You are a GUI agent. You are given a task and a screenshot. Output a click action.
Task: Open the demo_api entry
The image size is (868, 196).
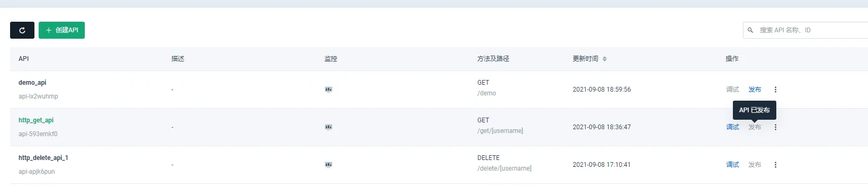[32, 83]
